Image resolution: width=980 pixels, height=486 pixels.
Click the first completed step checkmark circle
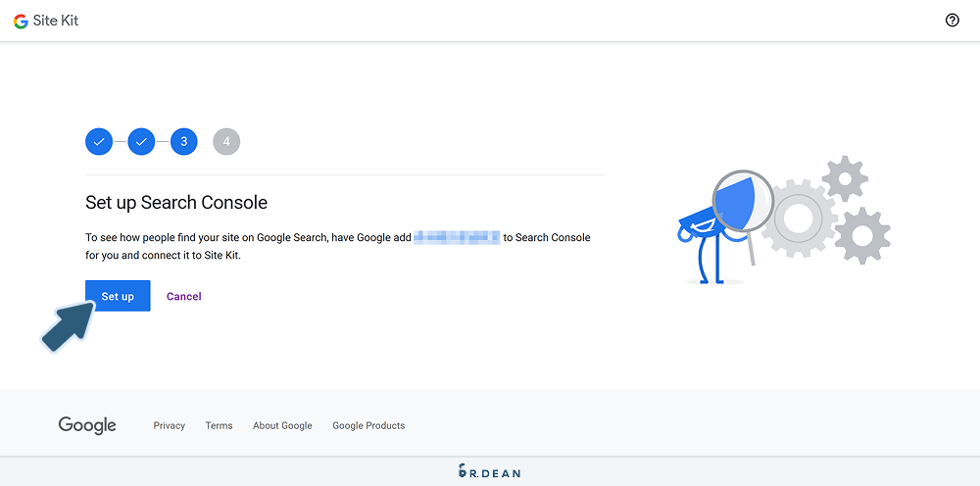point(99,142)
